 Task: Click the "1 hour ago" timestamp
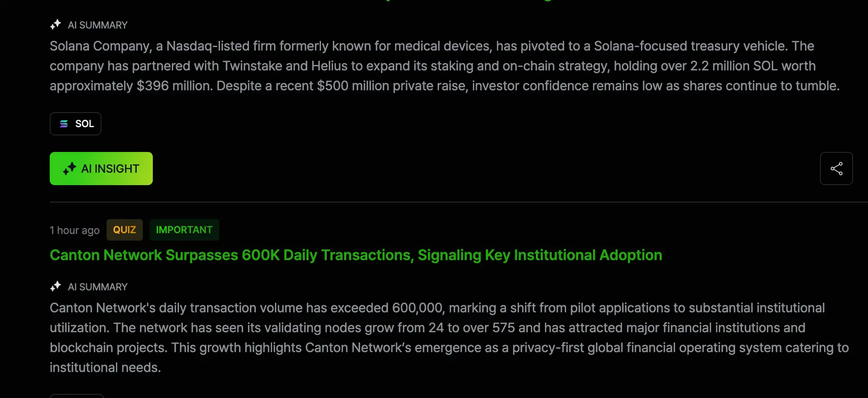click(75, 230)
